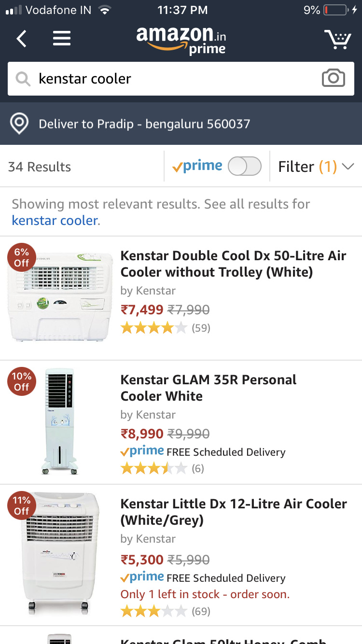362x644 pixels.
Task: Tap the search magnifier icon
Action: click(23, 79)
